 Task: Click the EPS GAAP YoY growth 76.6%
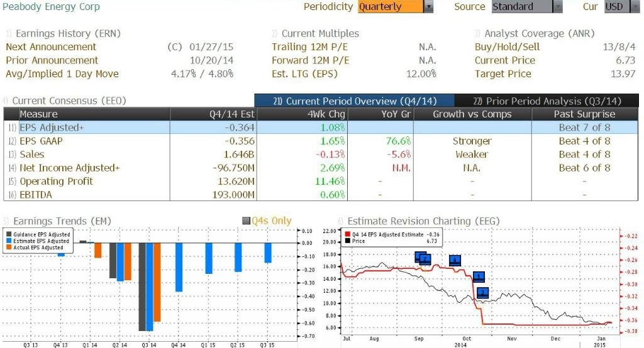398,141
